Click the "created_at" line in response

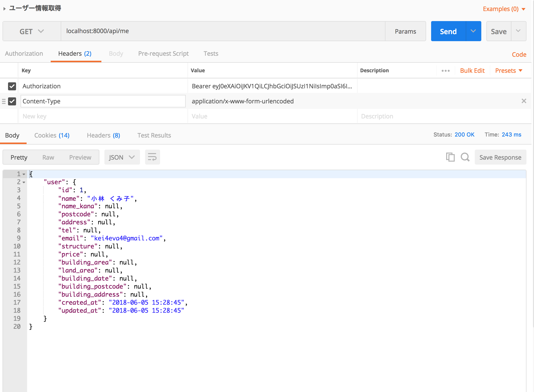(123, 302)
